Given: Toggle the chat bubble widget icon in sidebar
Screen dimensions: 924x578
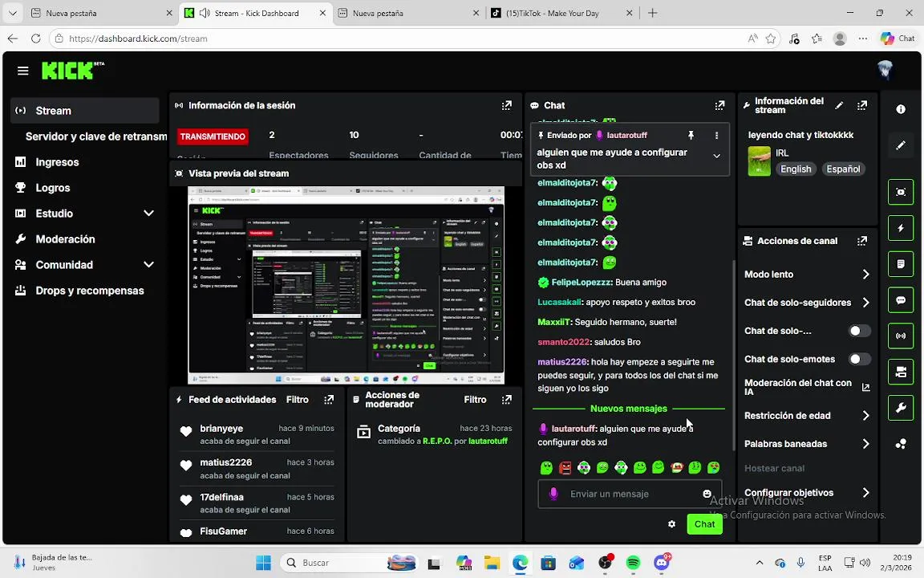Looking at the screenshot, I should click(x=901, y=300).
